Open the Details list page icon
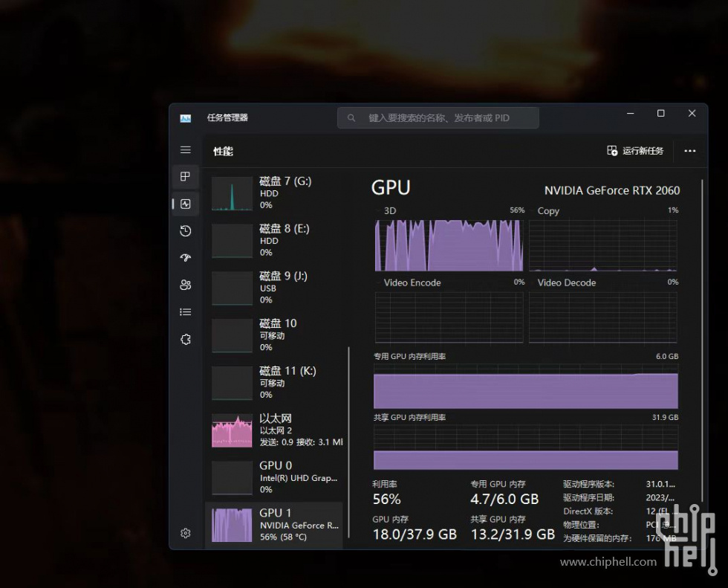This screenshot has height=588, width=728. point(185,312)
